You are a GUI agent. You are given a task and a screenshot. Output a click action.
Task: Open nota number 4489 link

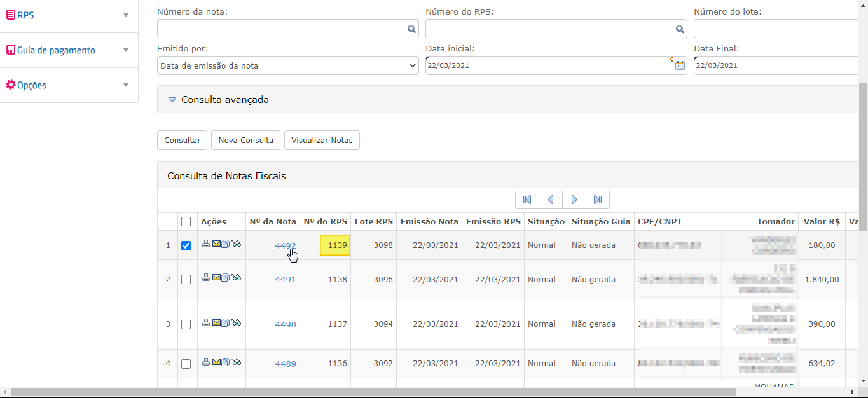(x=286, y=364)
